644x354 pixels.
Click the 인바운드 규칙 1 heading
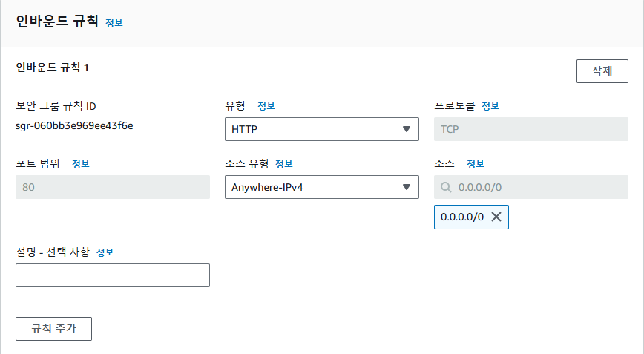point(53,68)
